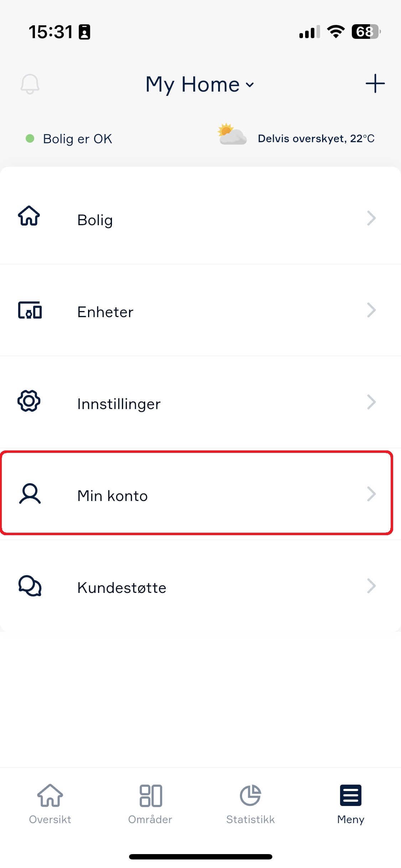Click the Bolig house icon
Screen dimensions: 401x868
coord(29,216)
